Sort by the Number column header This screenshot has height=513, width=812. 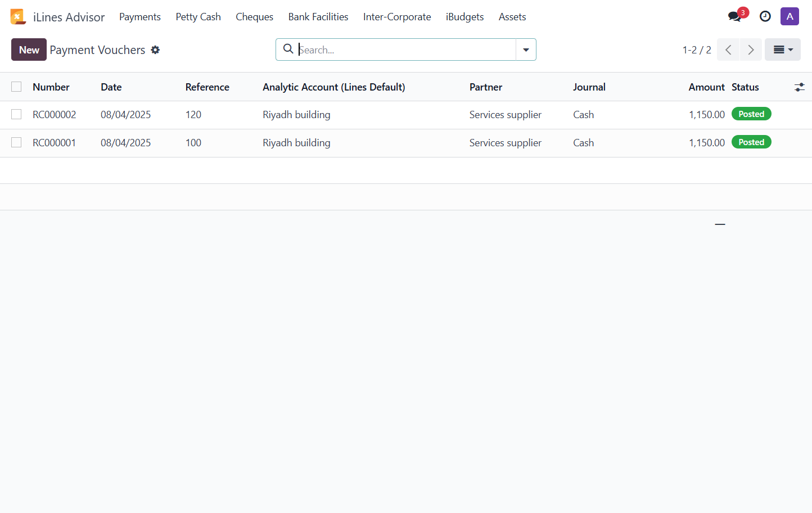pyautogui.click(x=51, y=87)
